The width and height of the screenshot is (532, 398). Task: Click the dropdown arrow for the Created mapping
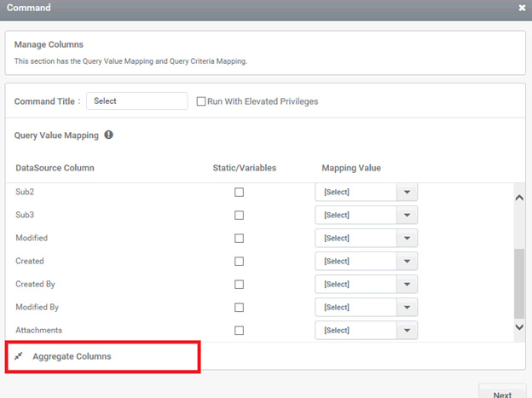pos(408,262)
